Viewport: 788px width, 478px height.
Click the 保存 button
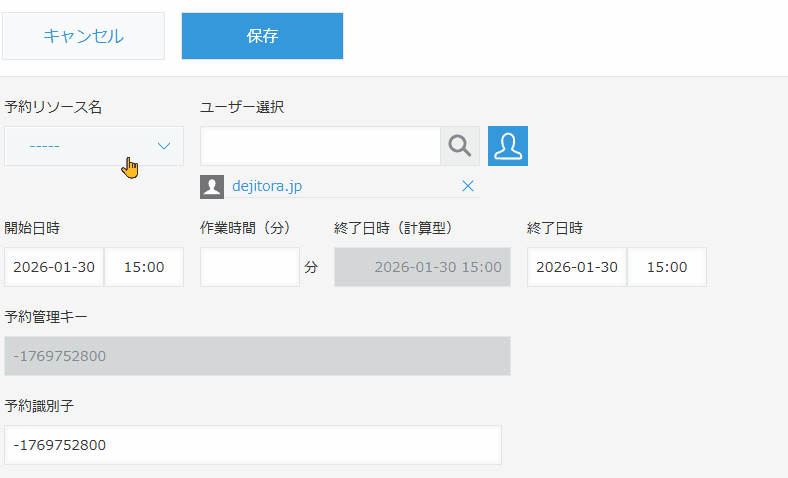click(x=262, y=36)
